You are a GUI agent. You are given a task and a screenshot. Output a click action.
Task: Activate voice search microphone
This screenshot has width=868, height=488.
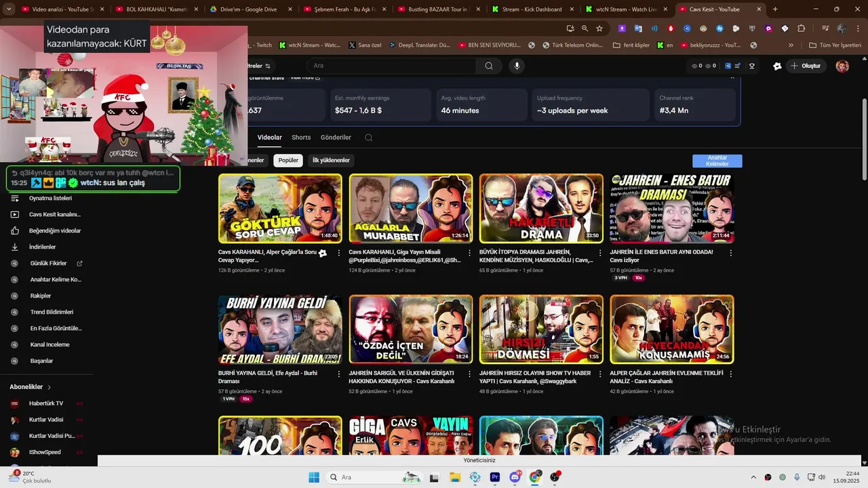[517, 66]
